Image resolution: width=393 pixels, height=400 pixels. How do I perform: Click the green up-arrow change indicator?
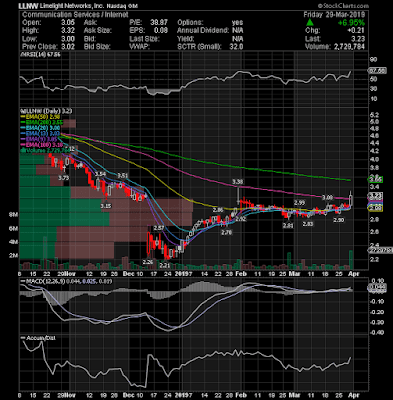[310, 23]
